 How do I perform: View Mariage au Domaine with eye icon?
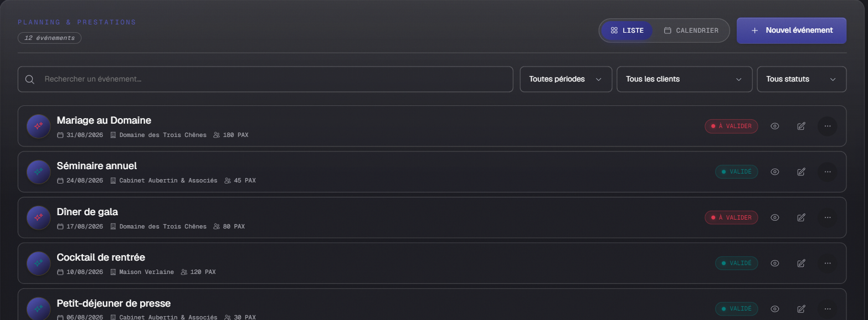point(775,126)
